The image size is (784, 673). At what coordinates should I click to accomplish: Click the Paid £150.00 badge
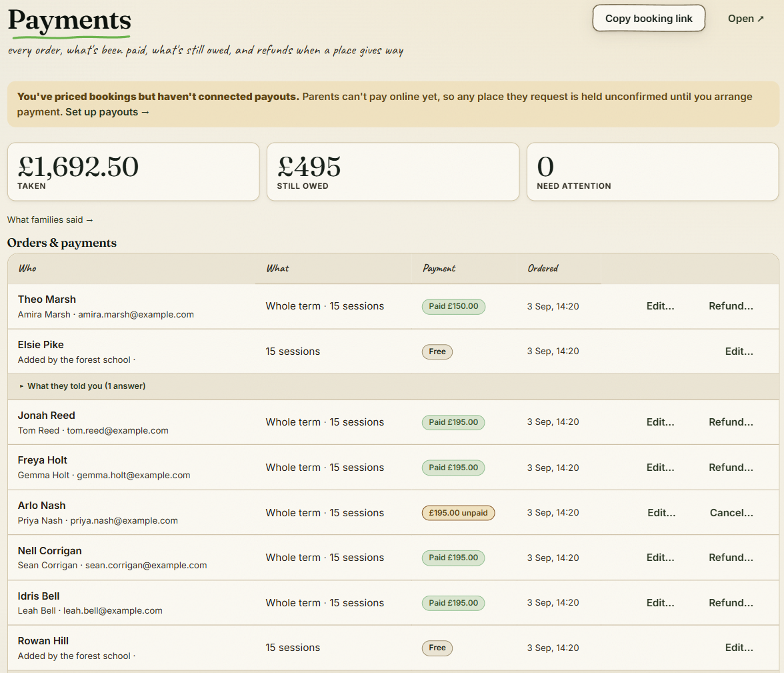[x=453, y=306]
